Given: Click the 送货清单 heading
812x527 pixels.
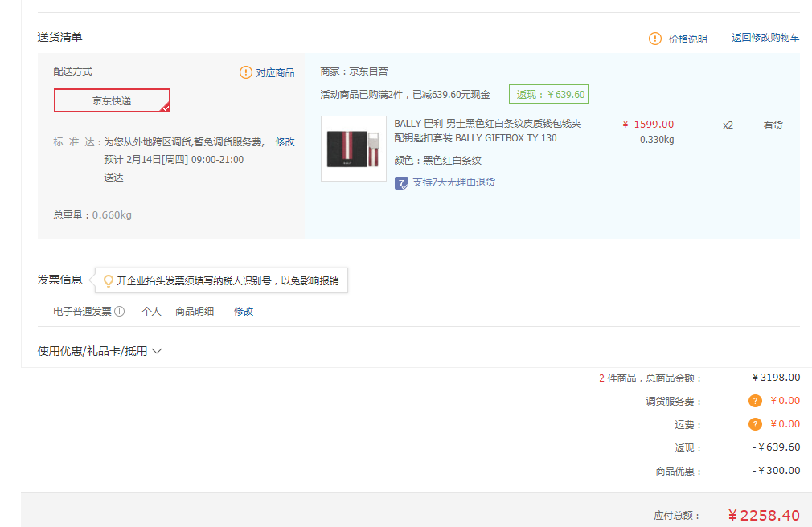Looking at the screenshot, I should (59, 37).
